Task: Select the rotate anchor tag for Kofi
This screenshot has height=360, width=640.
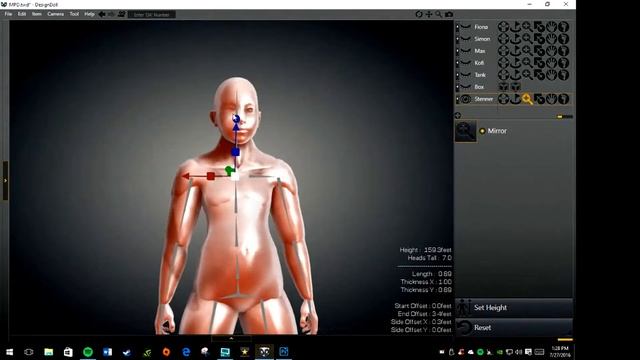Action: pyautogui.click(x=515, y=63)
